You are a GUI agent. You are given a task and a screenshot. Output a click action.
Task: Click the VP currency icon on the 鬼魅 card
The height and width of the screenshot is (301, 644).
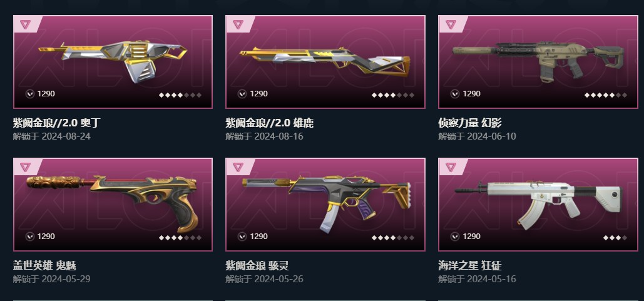coord(29,237)
